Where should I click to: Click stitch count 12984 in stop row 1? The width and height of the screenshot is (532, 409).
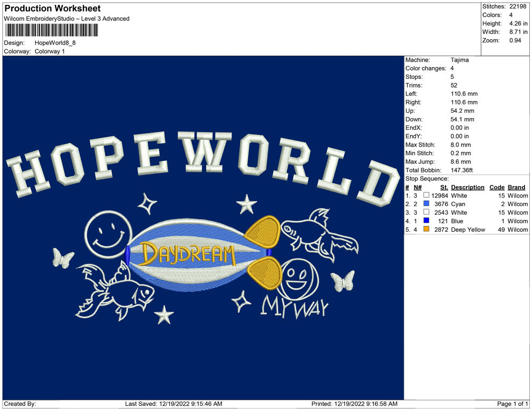pos(440,195)
